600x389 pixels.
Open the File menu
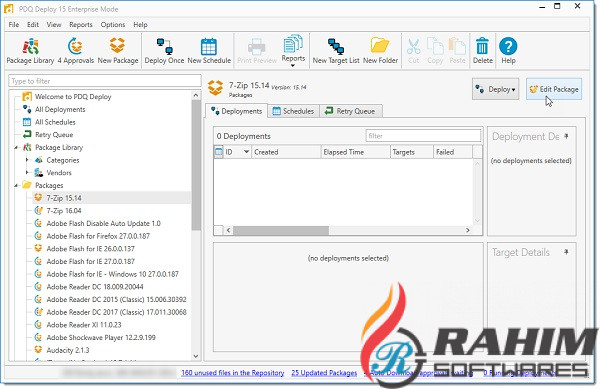[x=14, y=24]
